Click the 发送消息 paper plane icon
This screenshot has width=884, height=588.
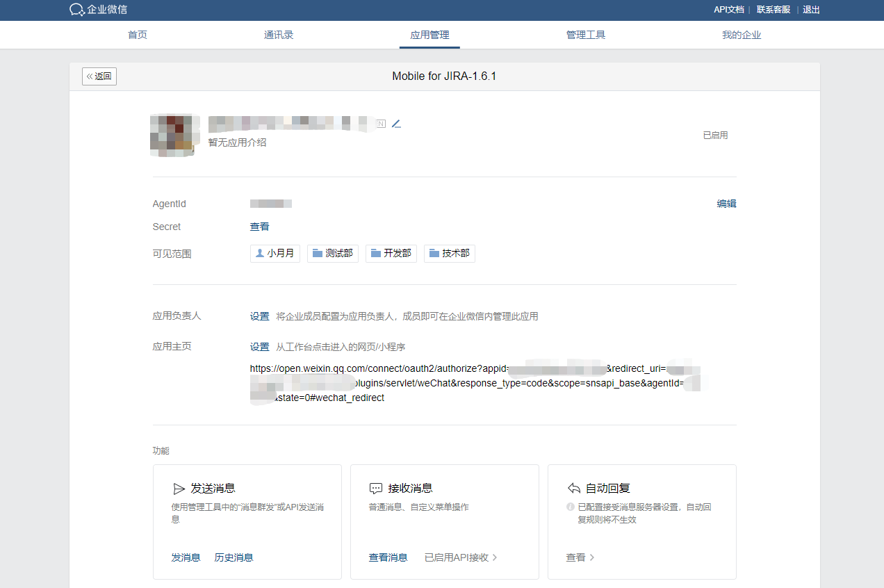(179, 488)
